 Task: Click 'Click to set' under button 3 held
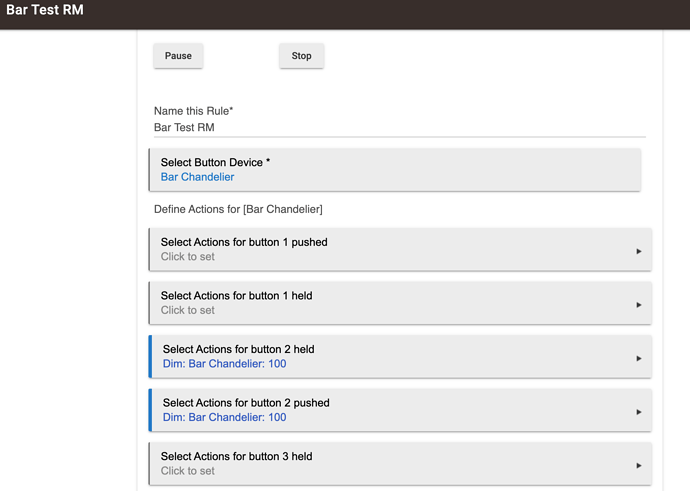187,471
